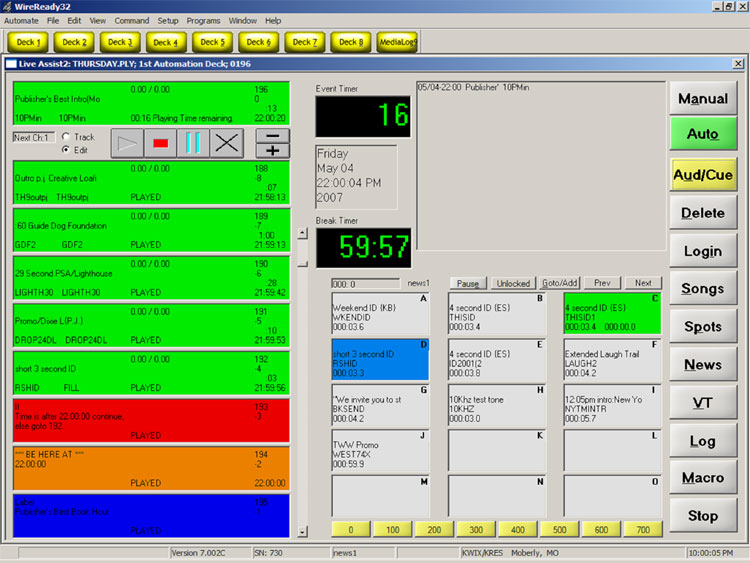Select the red 'Time is after 22:00:00' row
The height and width of the screenshot is (563, 750).
(151, 420)
